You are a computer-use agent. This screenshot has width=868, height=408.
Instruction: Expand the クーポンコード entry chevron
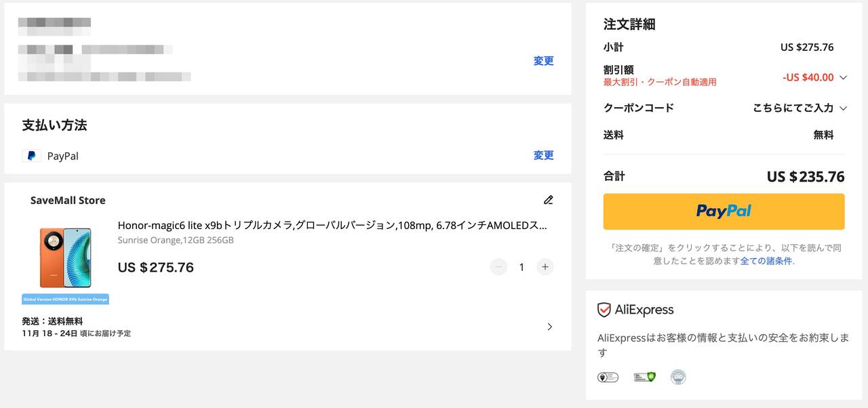(x=843, y=108)
